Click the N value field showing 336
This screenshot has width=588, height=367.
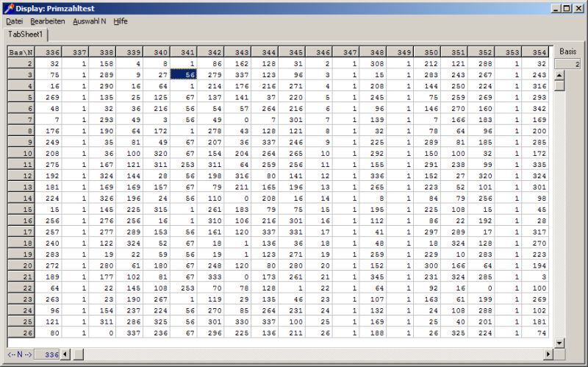47,354
